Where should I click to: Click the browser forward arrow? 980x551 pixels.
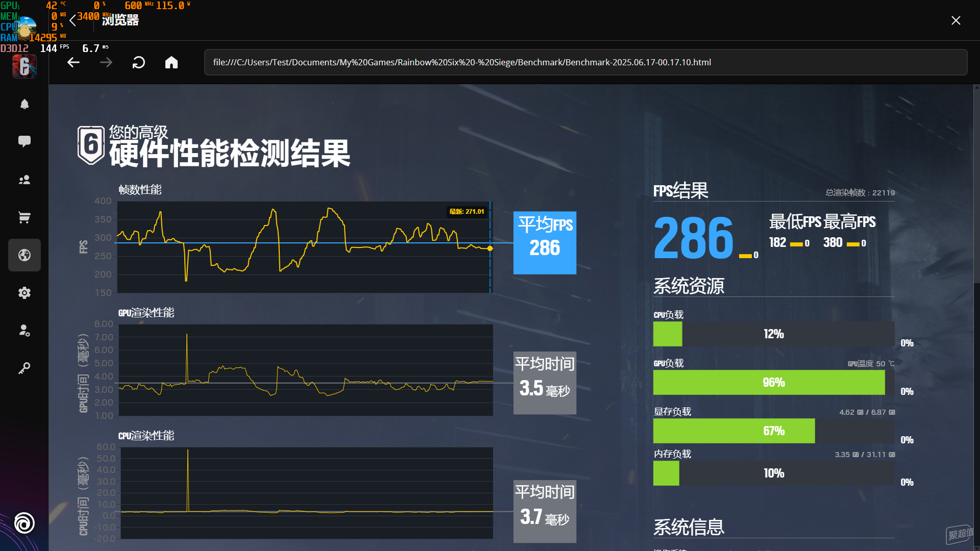pyautogui.click(x=106, y=62)
